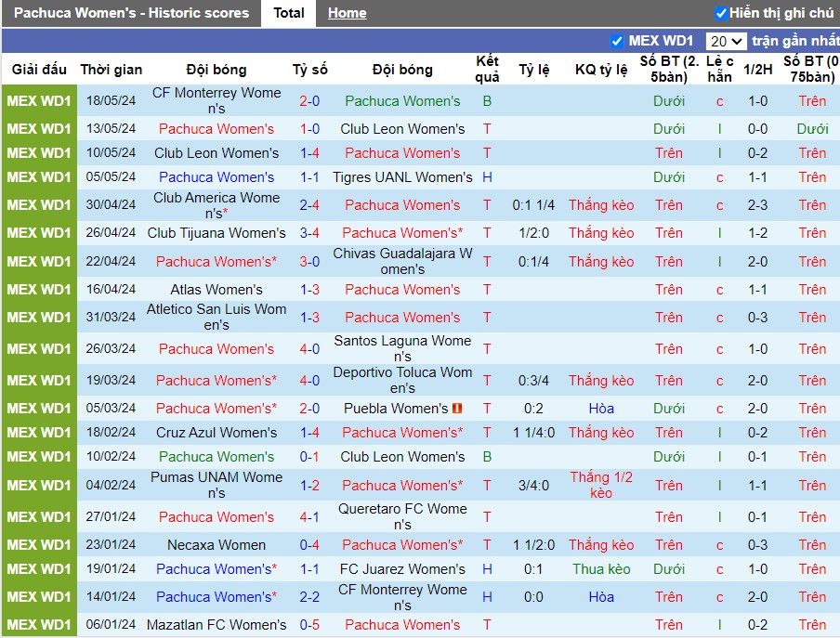Screen dimensions: 840x638
Task: Select the MEX WD1 league cell on 06/01/24
Action: (39, 625)
